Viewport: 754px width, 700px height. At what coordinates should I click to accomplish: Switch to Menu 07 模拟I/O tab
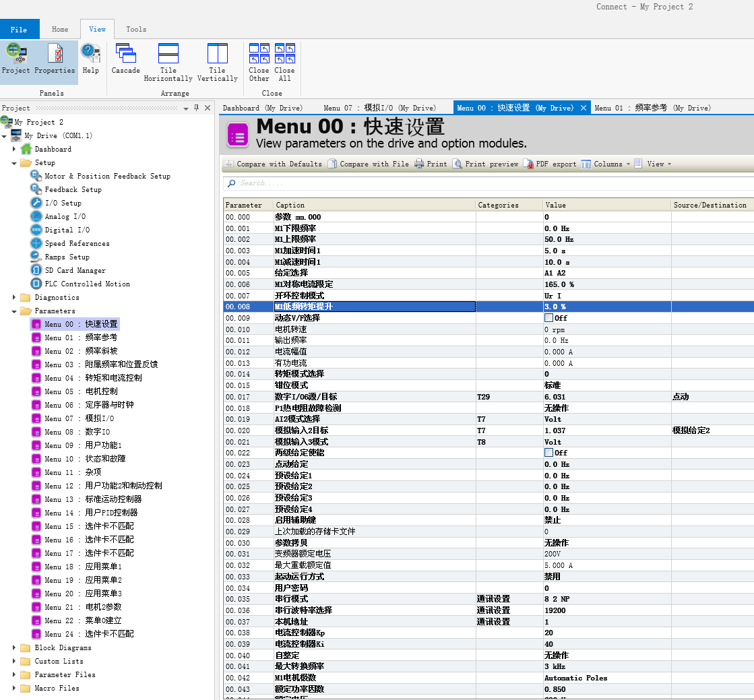coord(379,108)
